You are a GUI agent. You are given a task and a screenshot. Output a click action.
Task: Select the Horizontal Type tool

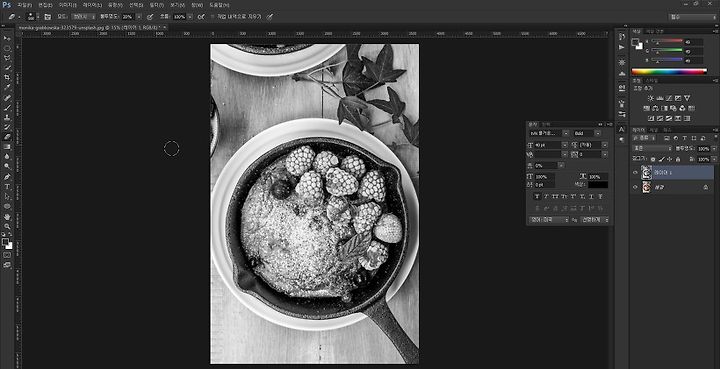pos(7,187)
